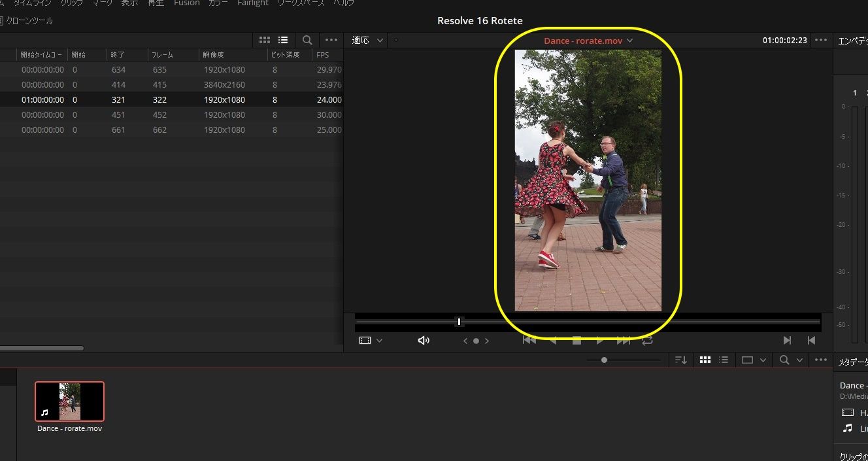Sort by フレーム column header

pos(173,55)
